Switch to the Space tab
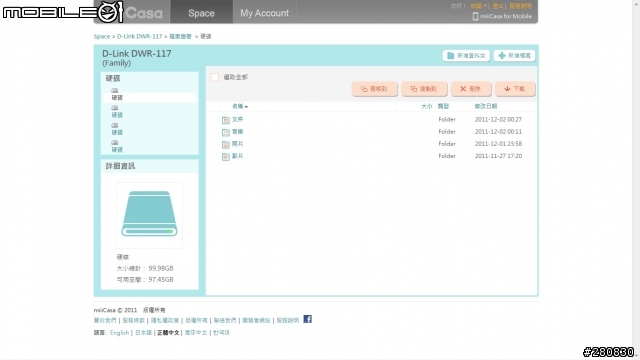Image resolution: width=640 pixels, height=360 pixels. (x=201, y=13)
